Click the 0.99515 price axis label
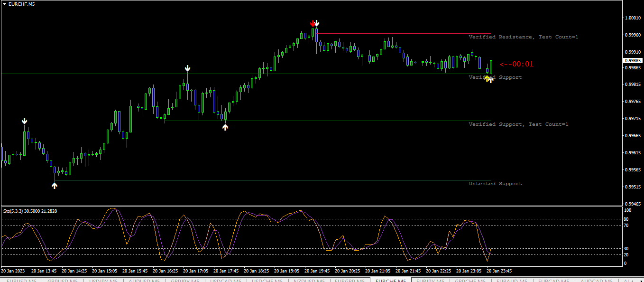This screenshot has width=644, height=282. 633,187
